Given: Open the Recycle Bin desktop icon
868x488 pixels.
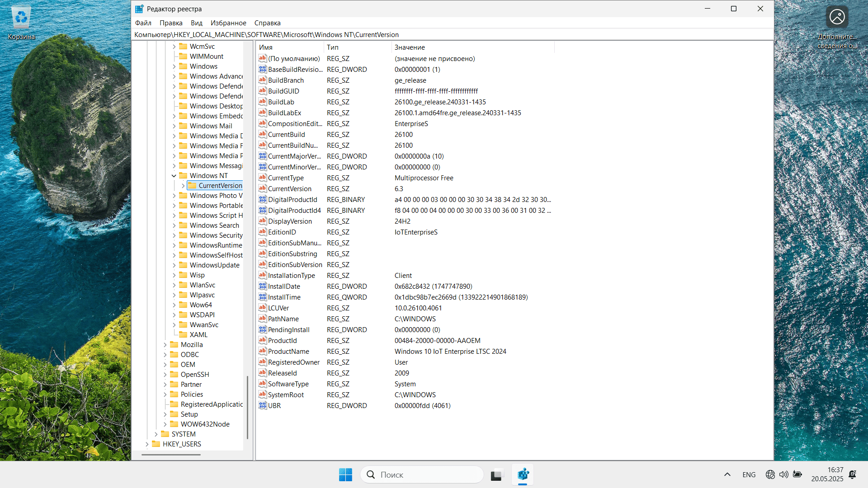Looking at the screenshot, I should click(x=21, y=23).
